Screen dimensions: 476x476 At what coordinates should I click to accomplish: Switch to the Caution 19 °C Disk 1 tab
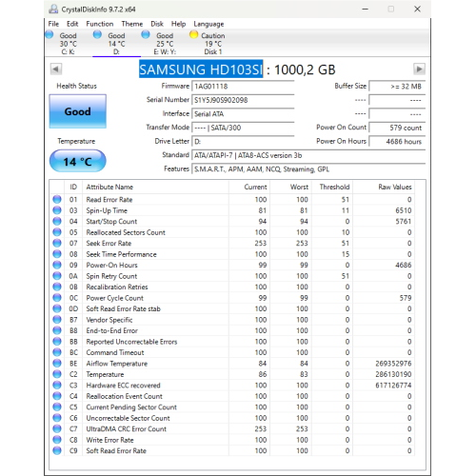(x=213, y=43)
